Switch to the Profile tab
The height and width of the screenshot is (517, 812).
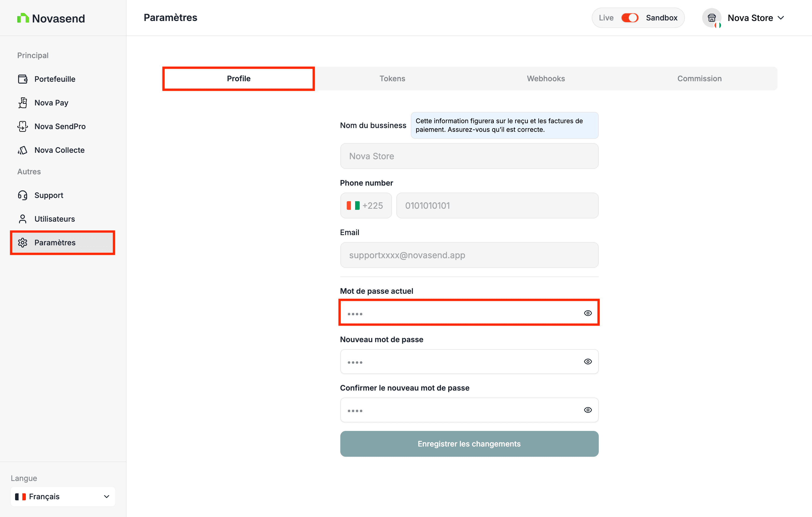[239, 79]
